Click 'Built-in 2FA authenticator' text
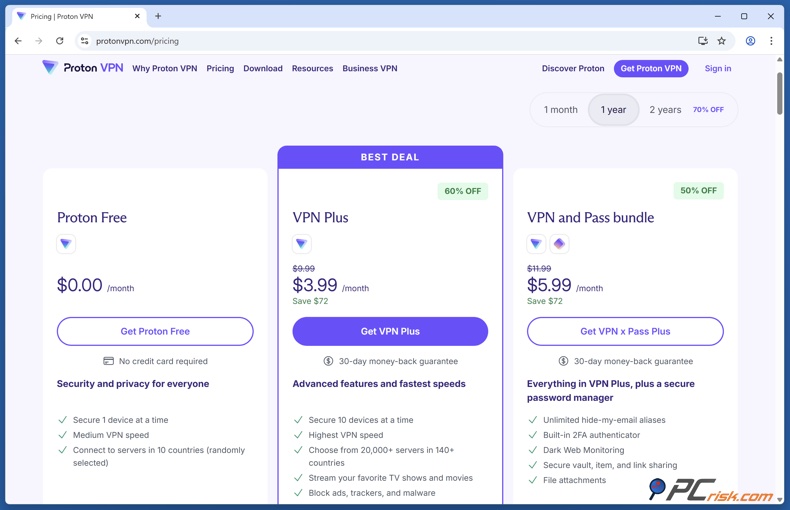The height and width of the screenshot is (510, 790). point(591,435)
